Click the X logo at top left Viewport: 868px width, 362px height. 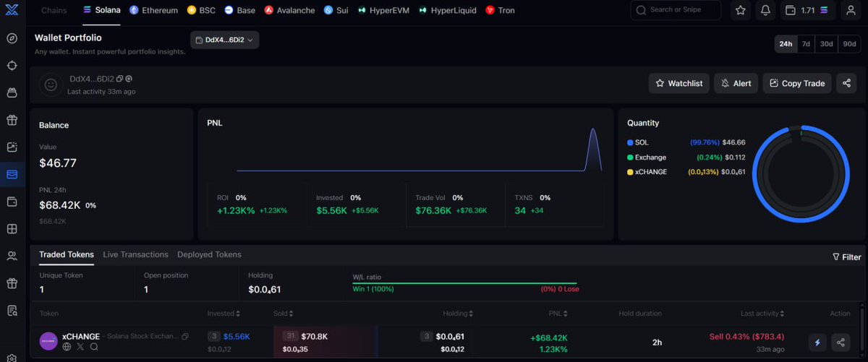click(12, 10)
